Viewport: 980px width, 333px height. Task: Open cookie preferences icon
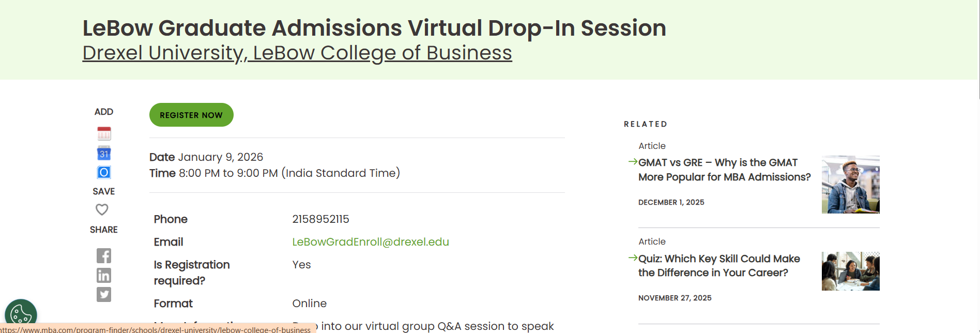21,315
